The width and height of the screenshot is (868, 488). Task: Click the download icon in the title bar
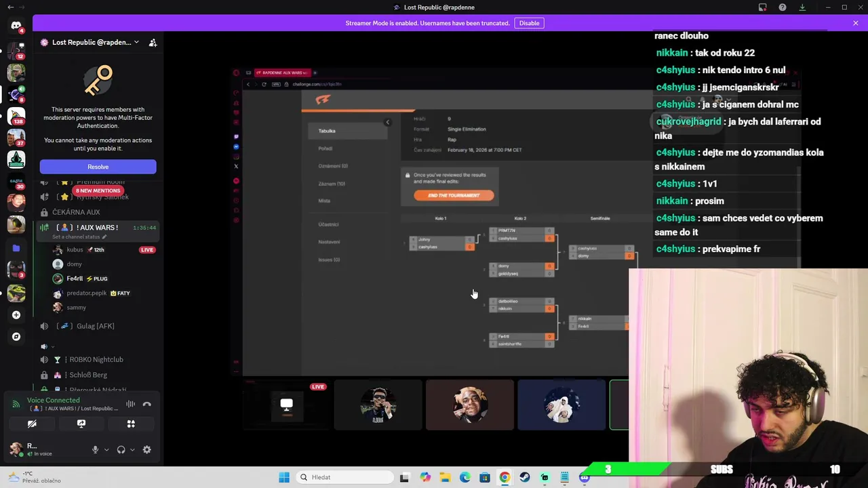[x=802, y=7]
